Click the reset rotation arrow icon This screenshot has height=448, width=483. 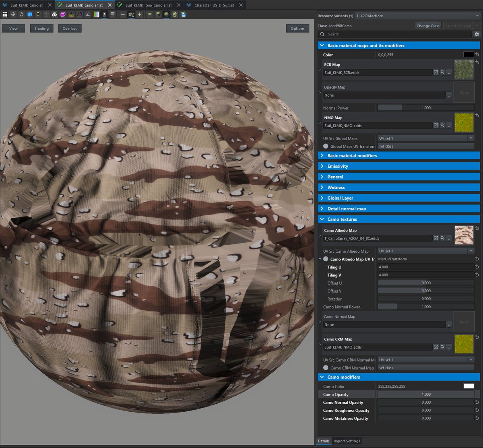tap(22, 14)
